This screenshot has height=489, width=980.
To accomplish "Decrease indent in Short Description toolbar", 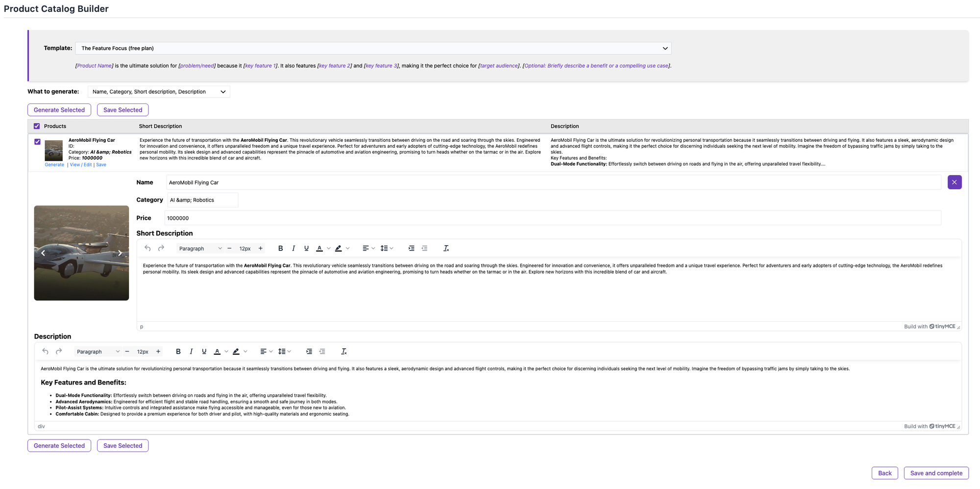I will 424,249.
